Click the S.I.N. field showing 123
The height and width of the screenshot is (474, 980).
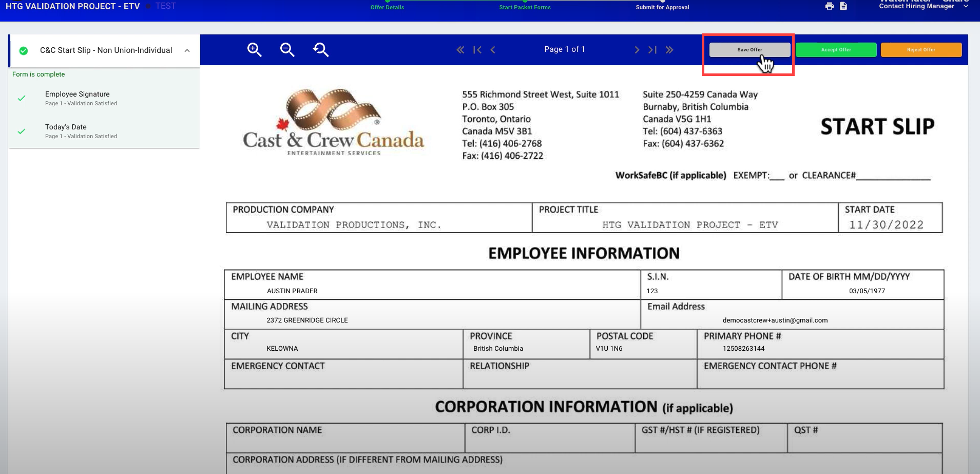pos(652,291)
